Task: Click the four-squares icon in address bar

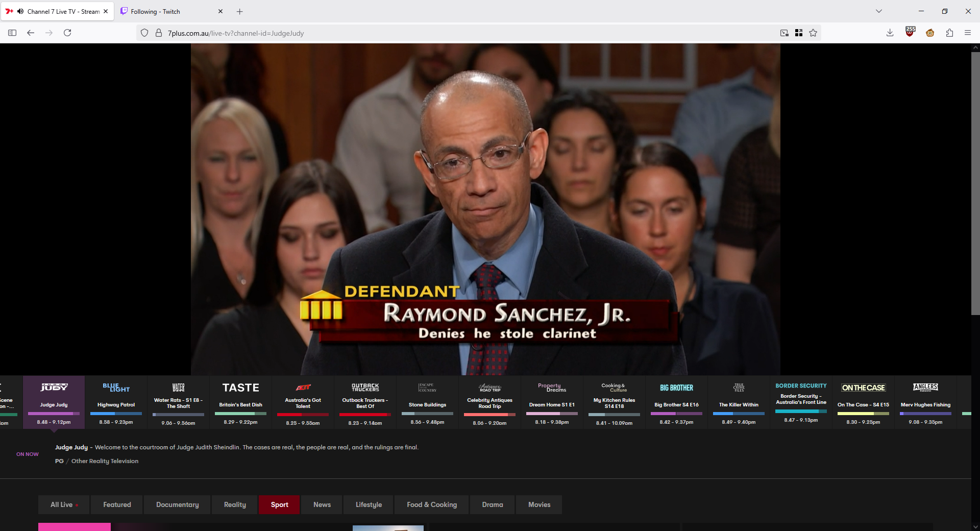Action: coord(799,33)
